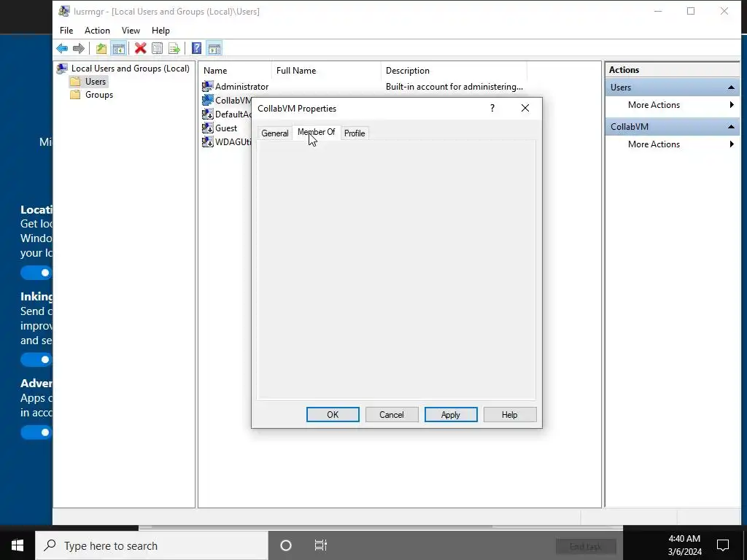Close the CollabVM Properties dialog
747x560 pixels.
[x=525, y=108]
